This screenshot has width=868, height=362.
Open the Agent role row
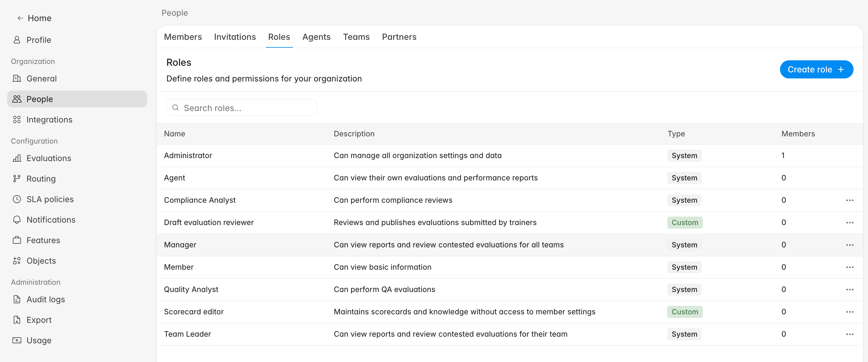pyautogui.click(x=509, y=178)
